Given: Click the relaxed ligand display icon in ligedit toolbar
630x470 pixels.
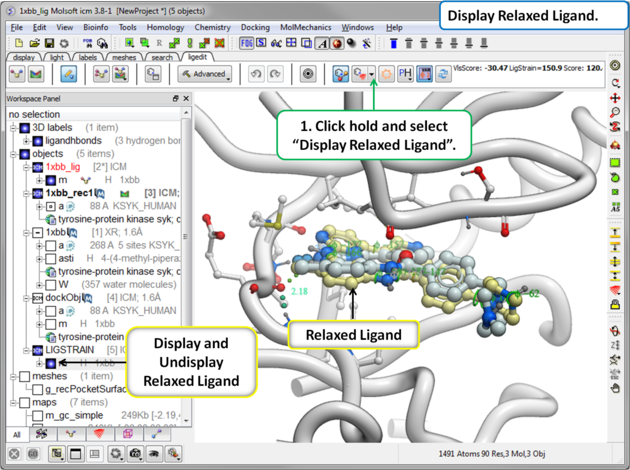Looking at the screenshot, I should [x=360, y=74].
